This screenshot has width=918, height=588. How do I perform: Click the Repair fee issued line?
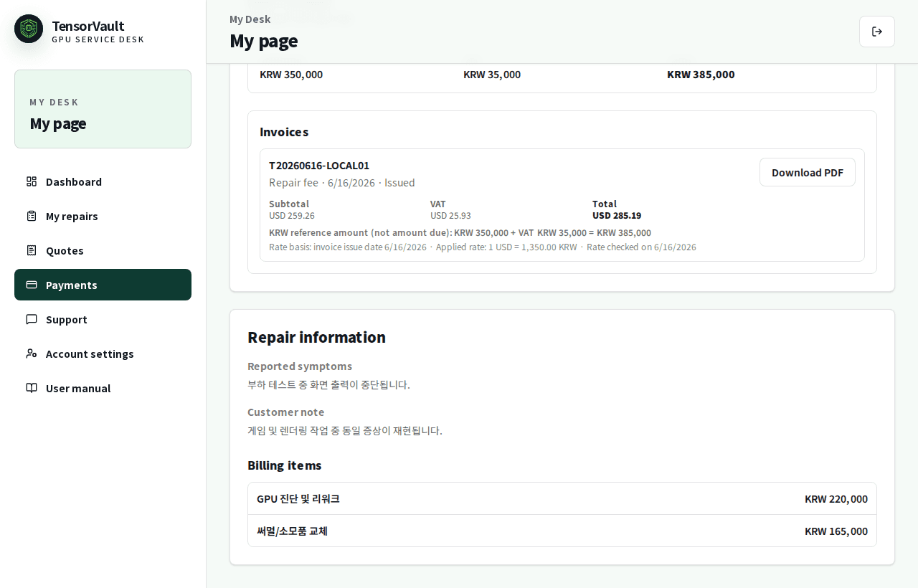point(342,183)
